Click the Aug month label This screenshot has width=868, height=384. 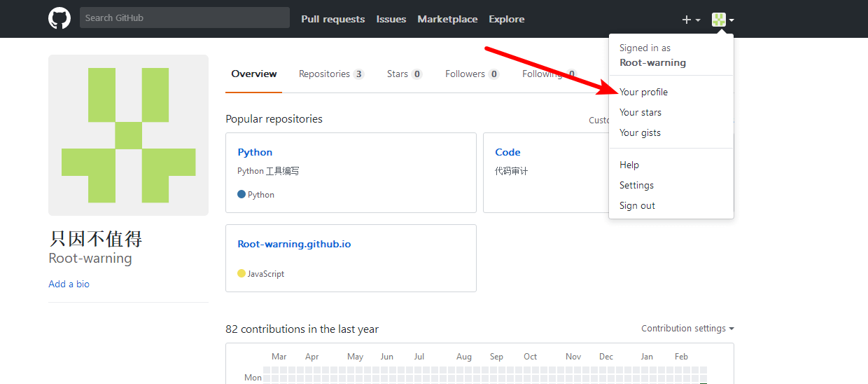coord(464,357)
